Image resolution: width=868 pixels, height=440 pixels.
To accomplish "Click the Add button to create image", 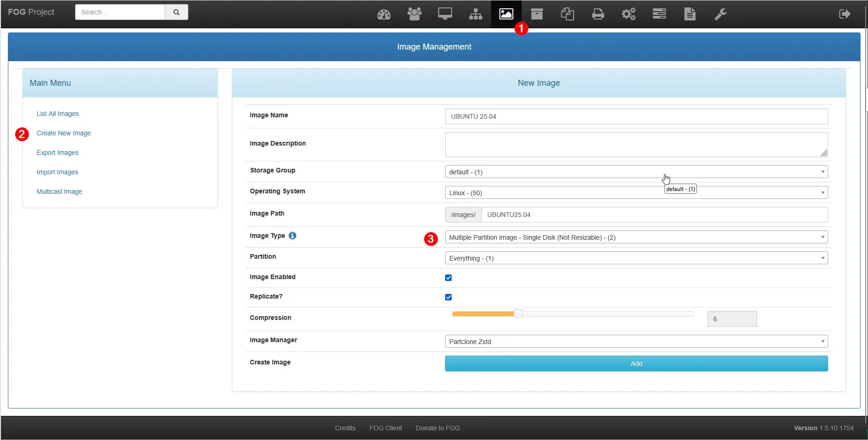I will 636,363.
